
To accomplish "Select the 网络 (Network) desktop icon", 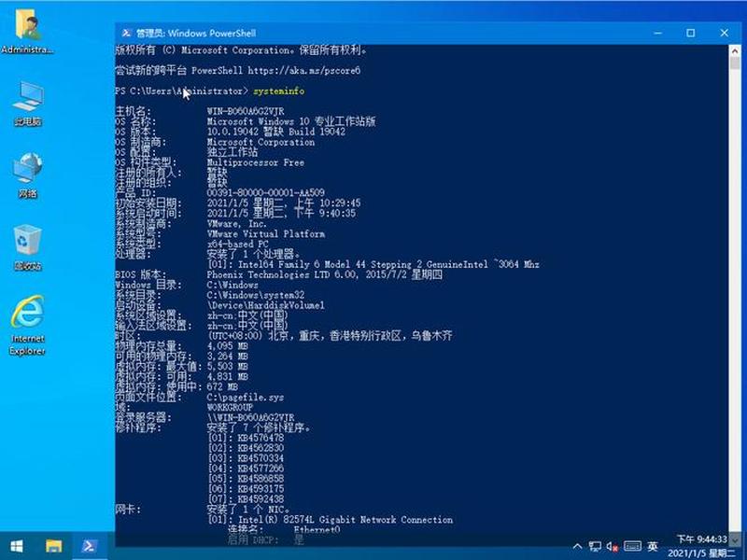I will pos(28,175).
